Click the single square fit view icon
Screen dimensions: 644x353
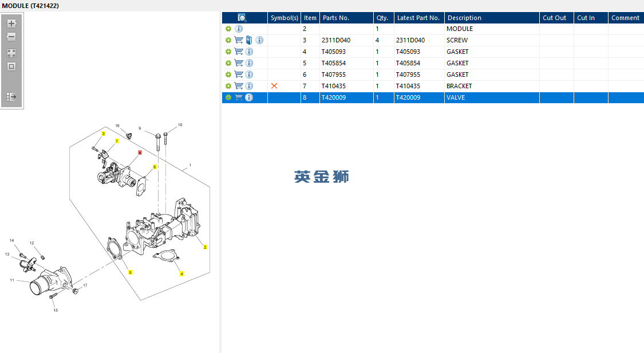point(11,66)
